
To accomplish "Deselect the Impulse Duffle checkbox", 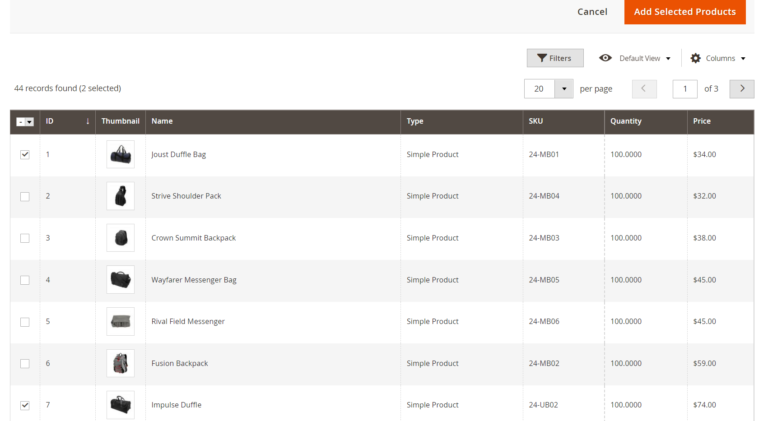I will (x=25, y=405).
